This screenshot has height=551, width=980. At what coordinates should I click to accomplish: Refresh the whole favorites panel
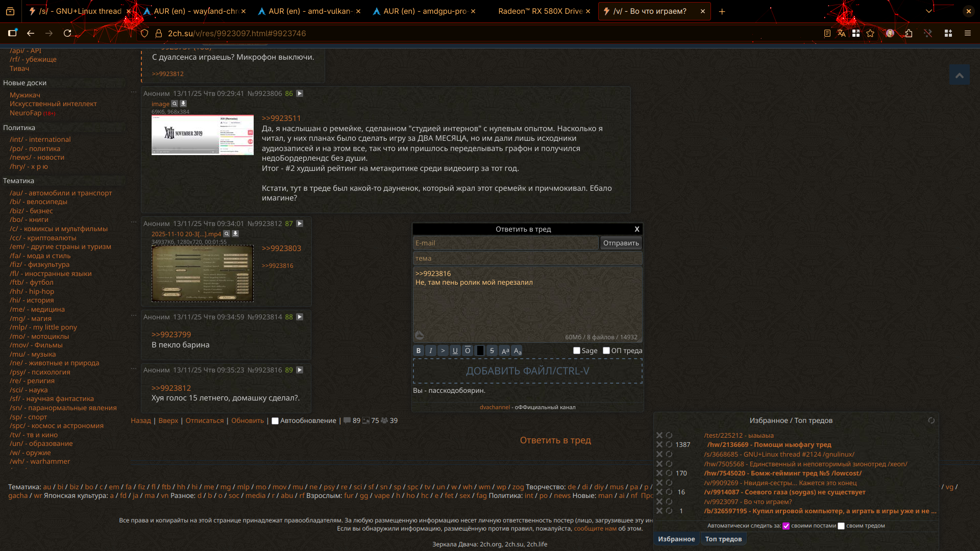(931, 420)
